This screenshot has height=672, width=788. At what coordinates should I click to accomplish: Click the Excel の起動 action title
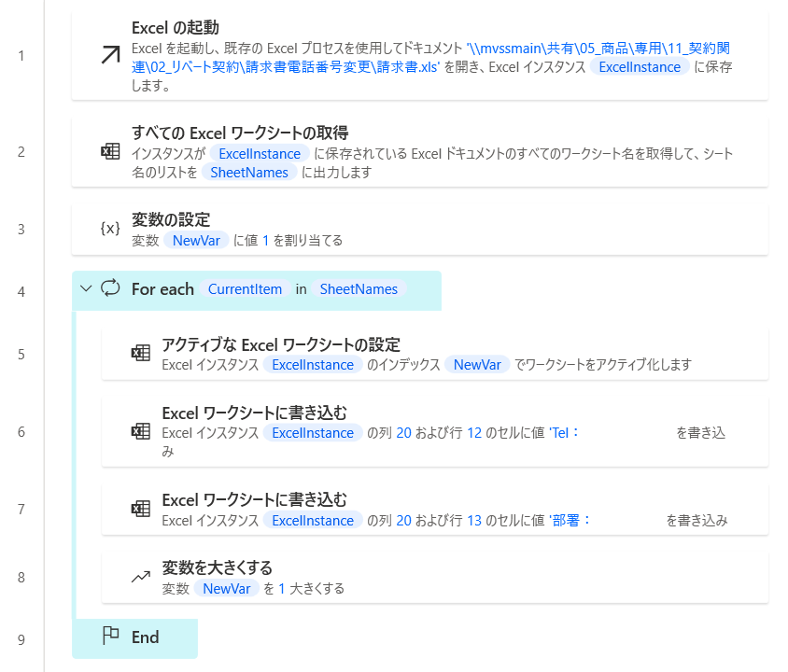[173, 27]
